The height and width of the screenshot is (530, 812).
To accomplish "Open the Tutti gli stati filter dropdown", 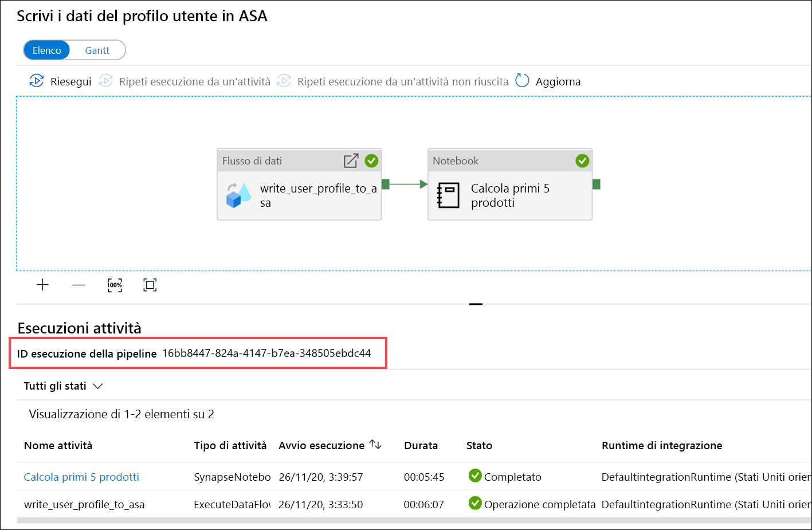I will (x=63, y=386).
